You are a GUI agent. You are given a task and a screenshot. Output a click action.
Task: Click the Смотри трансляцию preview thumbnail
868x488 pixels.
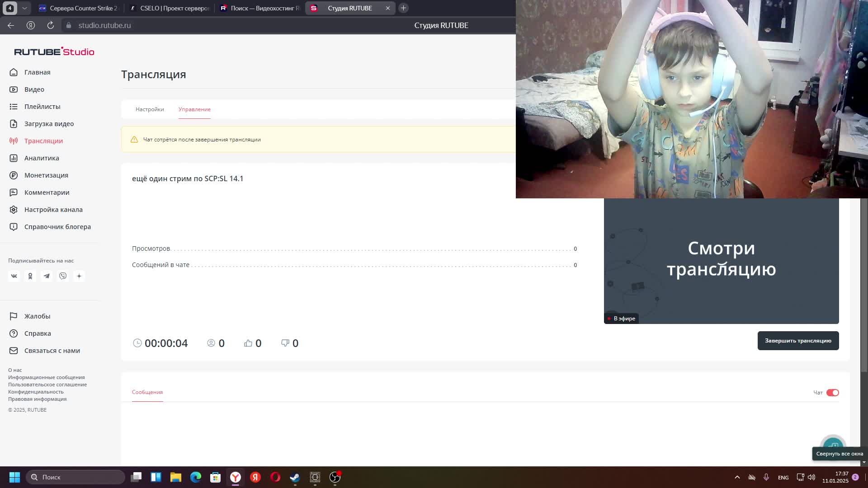721,261
